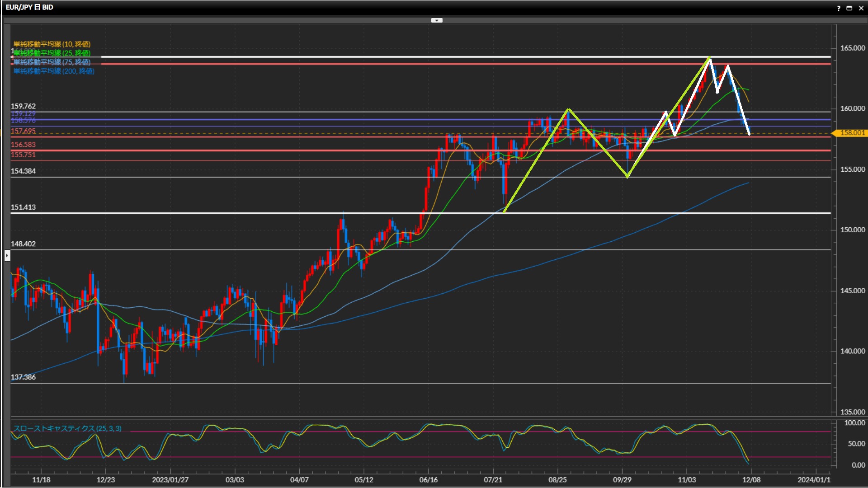The height and width of the screenshot is (488, 868).
Task: Open the slow stochastics (25, 3, 3) indicator label
Action: [67, 428]
